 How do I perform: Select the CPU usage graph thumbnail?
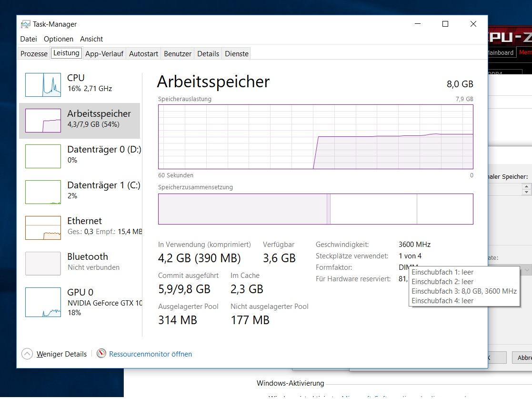43,85
